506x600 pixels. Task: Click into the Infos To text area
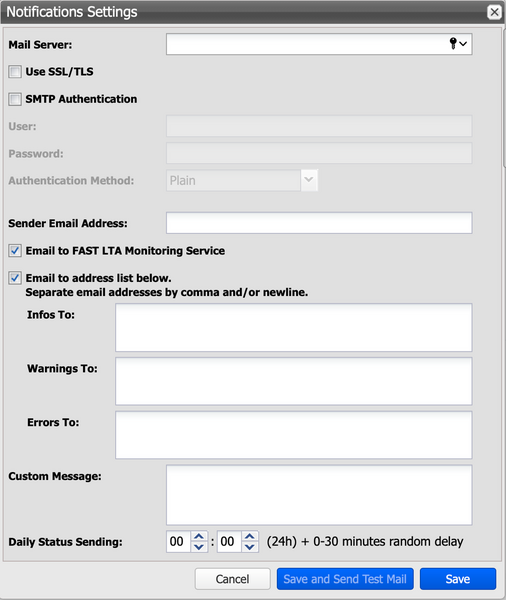coord(294,328)
